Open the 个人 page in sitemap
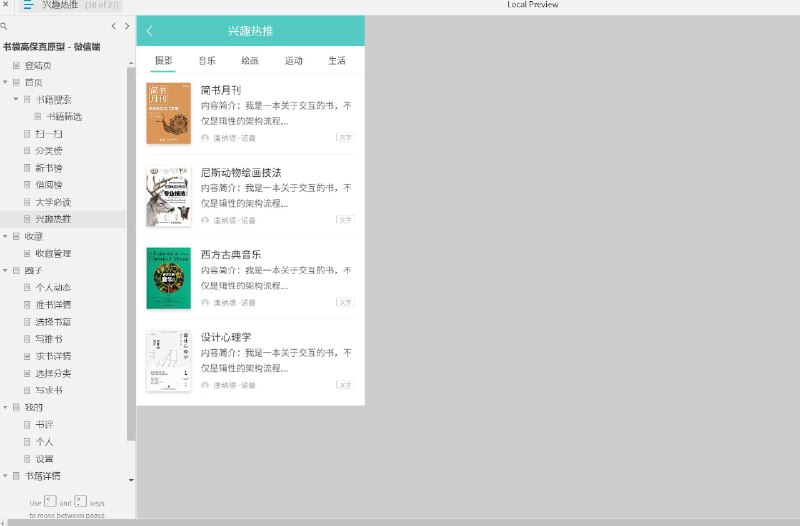The image size is (800, 526). coord(44,441)
